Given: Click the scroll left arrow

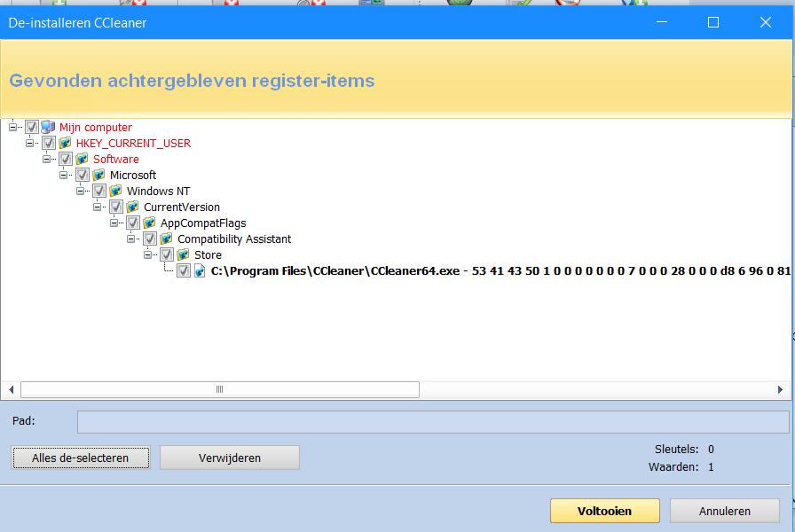Looking at the screenshot, I should coord(12,389).
